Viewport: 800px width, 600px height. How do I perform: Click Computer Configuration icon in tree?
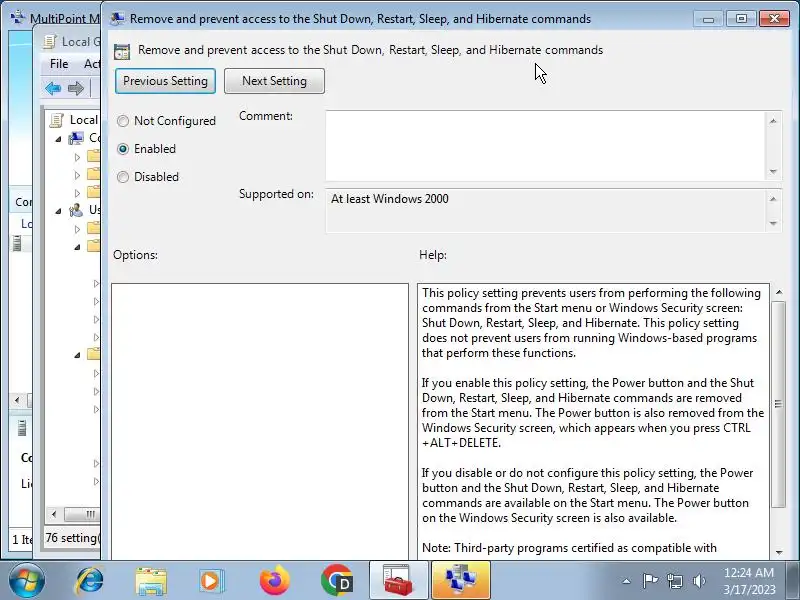[77, 138]
